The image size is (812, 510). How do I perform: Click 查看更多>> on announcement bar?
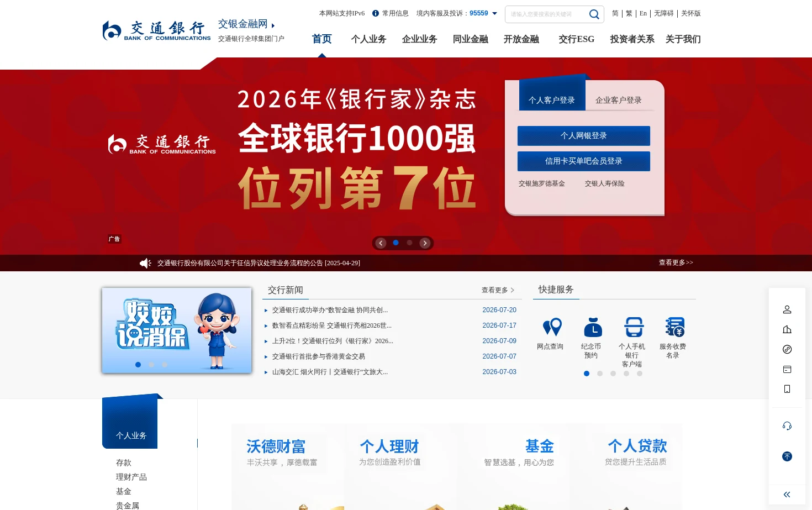676,262
